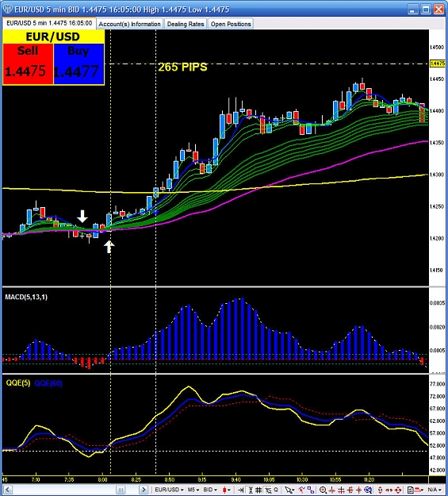Click the red line style icon

pyautogui.click(x=419, y=490)
